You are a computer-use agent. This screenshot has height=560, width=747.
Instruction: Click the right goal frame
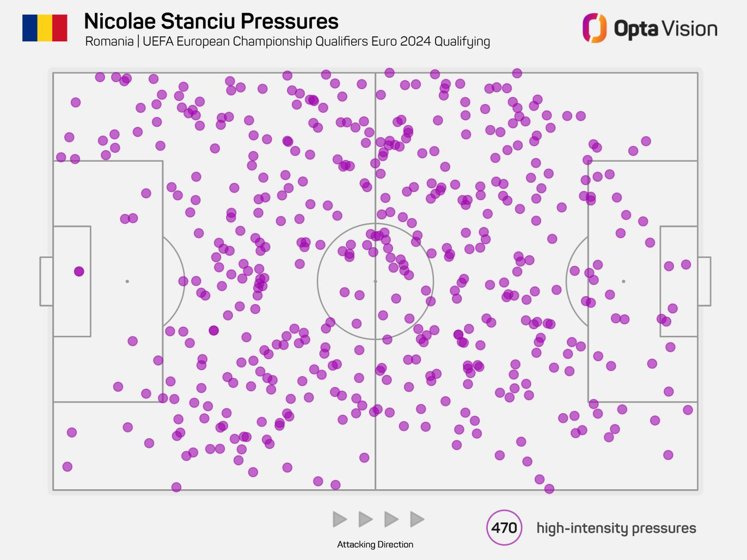click(704, 281)
